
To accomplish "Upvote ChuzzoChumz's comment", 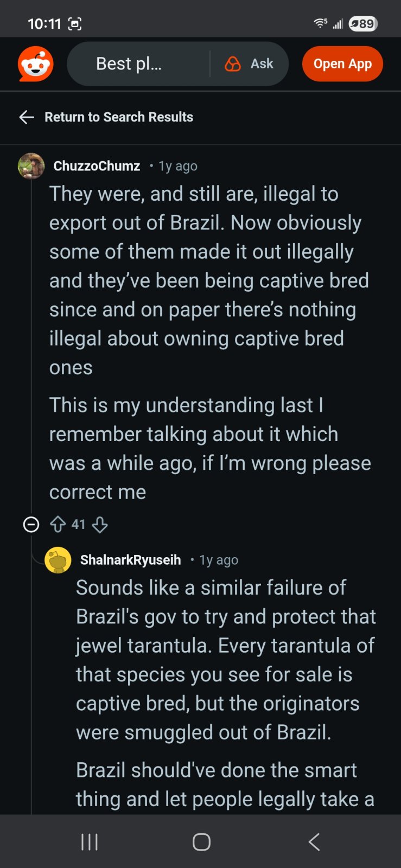I will point(58,524).
